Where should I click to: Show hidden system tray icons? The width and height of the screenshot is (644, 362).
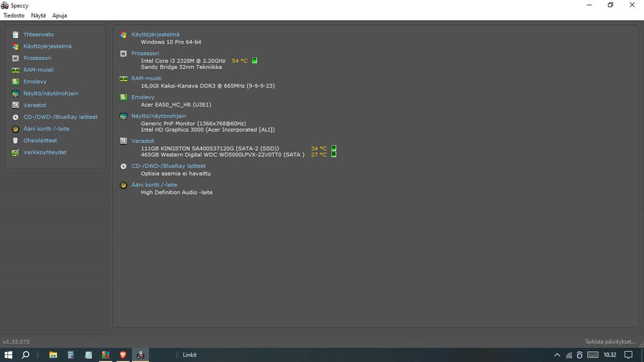pyautogui.click(x=557, y=355)
